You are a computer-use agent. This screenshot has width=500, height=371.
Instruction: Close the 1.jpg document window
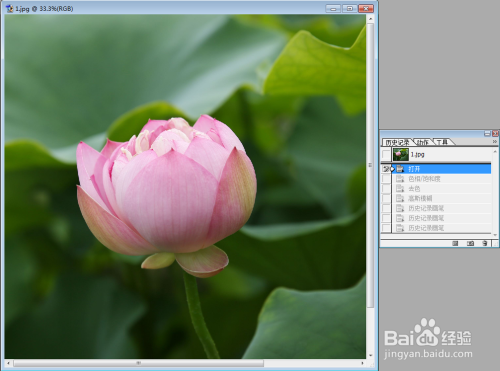pos(366,9)
